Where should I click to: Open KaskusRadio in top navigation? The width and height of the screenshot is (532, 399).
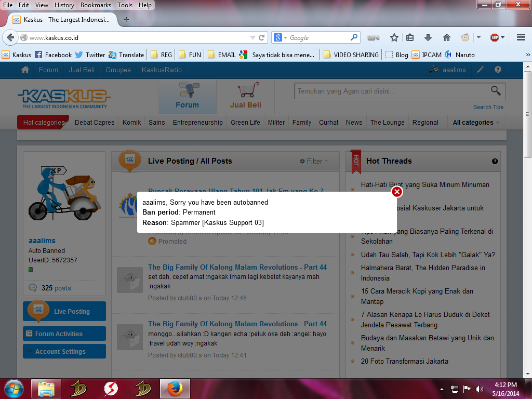click(162, 70)
